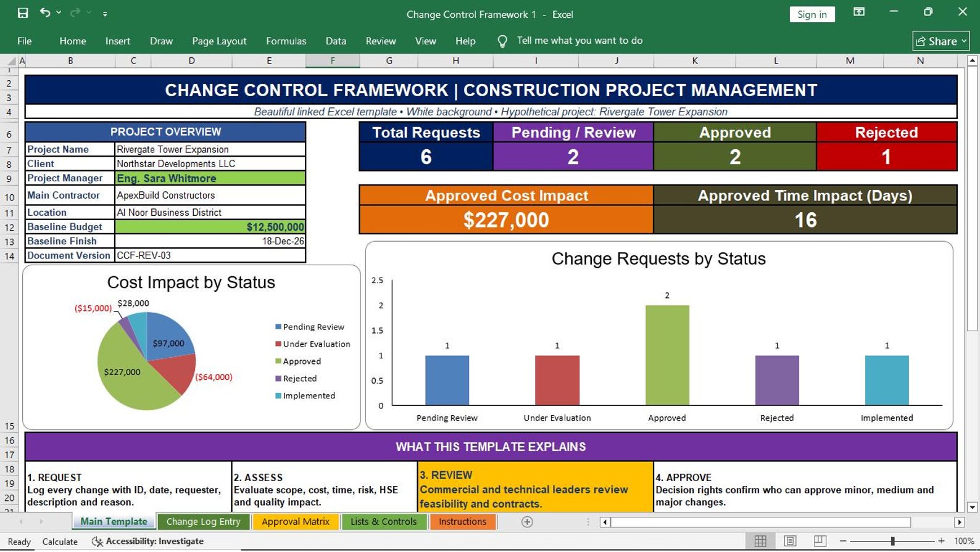This screenshot has height=552, width=980.
Task: Click the Share button
Action: pos(941,41)
